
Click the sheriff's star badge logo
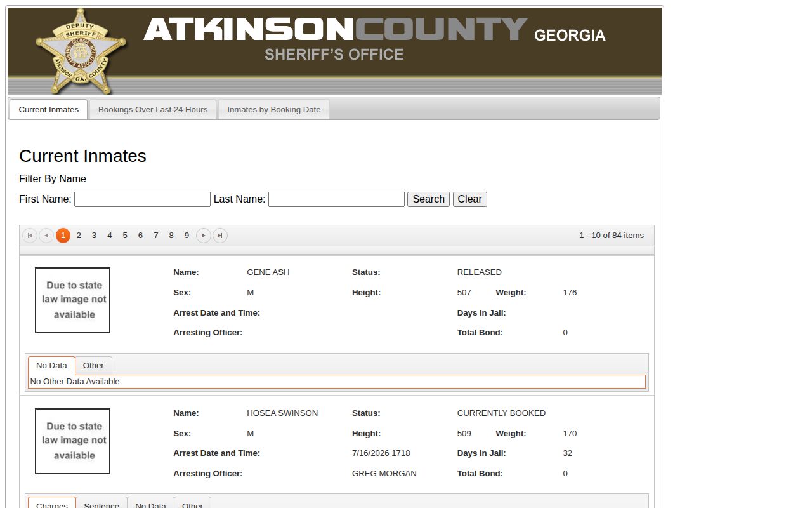pyautogui.click(x=81, y=51)
